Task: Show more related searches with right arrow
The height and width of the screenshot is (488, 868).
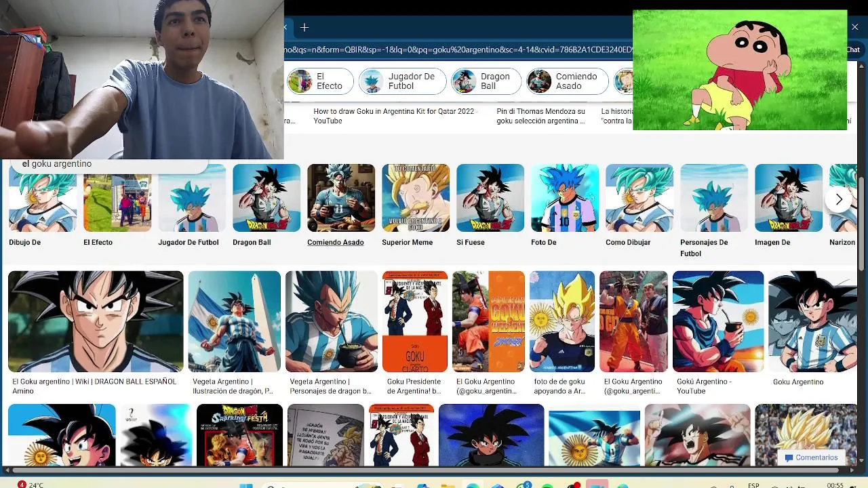Action: coord(839,199)
